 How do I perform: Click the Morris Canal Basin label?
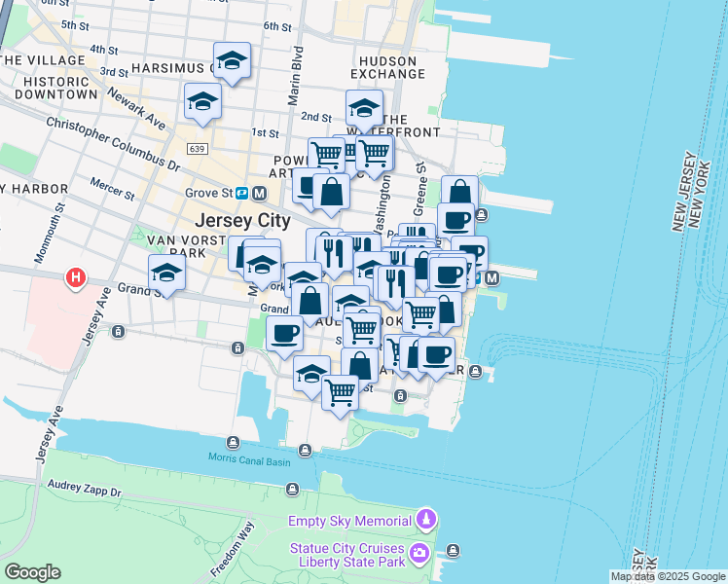pos(249,459)
